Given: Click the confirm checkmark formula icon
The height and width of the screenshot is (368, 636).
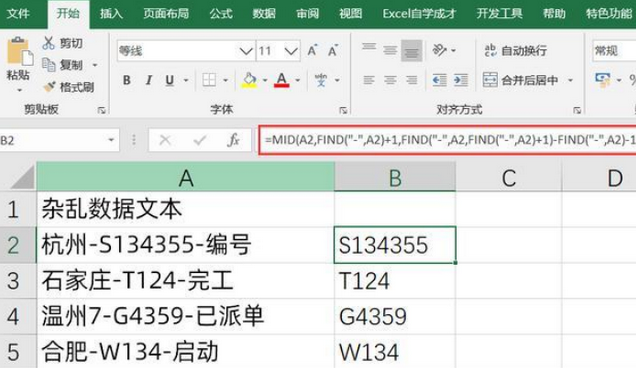Looking at the screenshot, I should [200, 140].
